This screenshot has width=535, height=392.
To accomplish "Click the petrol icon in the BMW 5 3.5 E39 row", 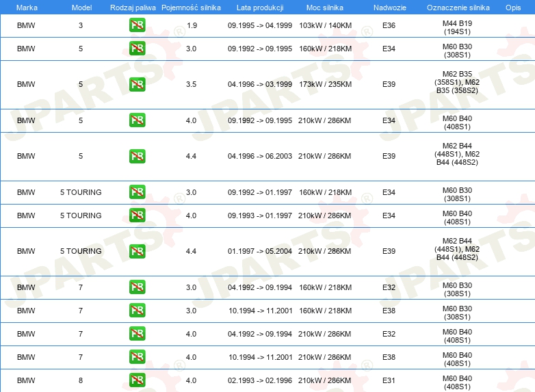I will (x=137, y=84).
